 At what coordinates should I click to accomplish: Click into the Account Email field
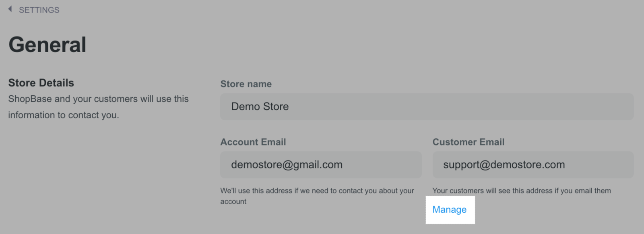pos(321,164)
